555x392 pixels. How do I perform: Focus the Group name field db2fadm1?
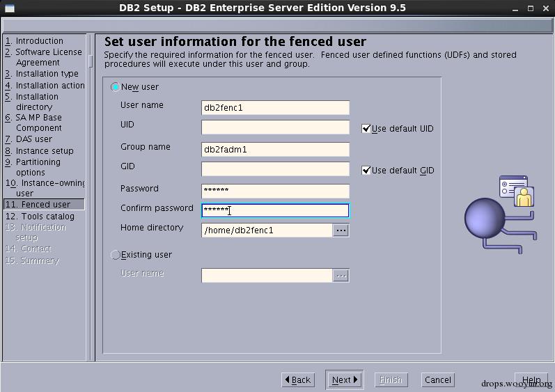(275, 150)
